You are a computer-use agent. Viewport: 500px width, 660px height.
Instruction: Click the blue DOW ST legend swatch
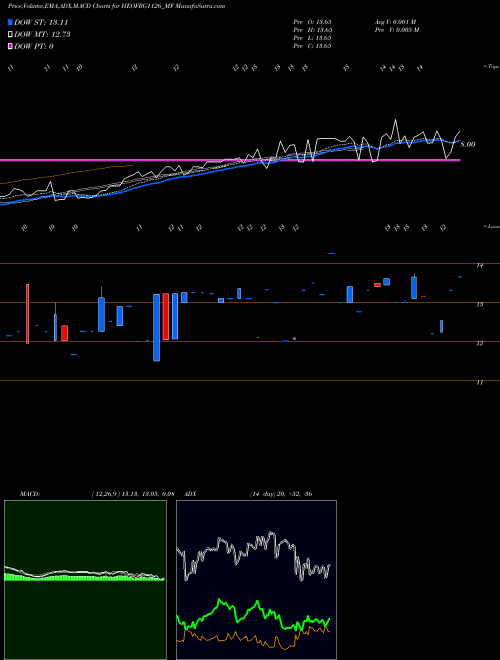point(11,22)
